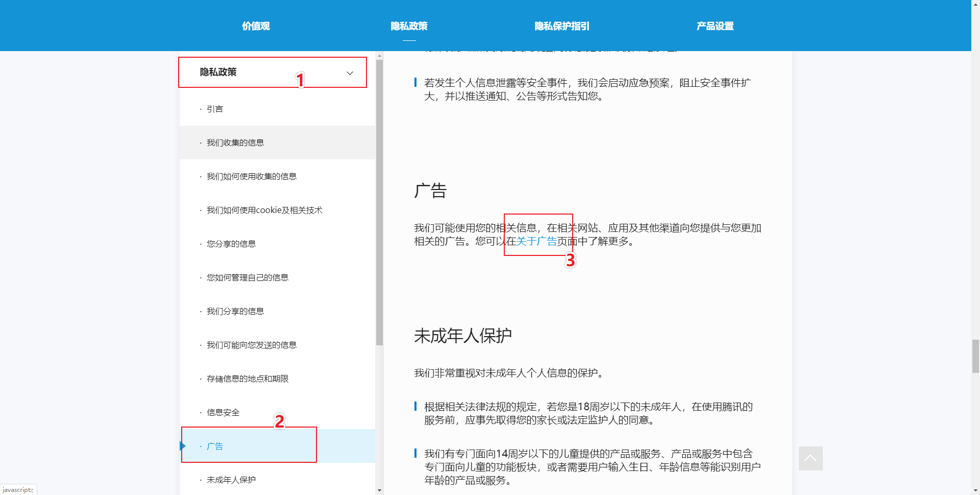
Task: Click the paragraph starting 若发生个人信息泄露
Action: [587, 89]
